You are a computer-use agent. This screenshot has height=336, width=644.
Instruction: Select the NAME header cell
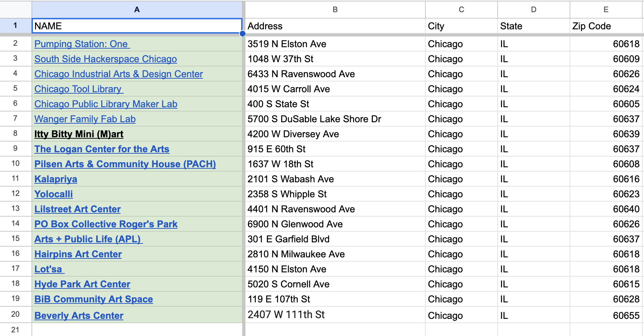pyautogui.click(x=137, y=26)
